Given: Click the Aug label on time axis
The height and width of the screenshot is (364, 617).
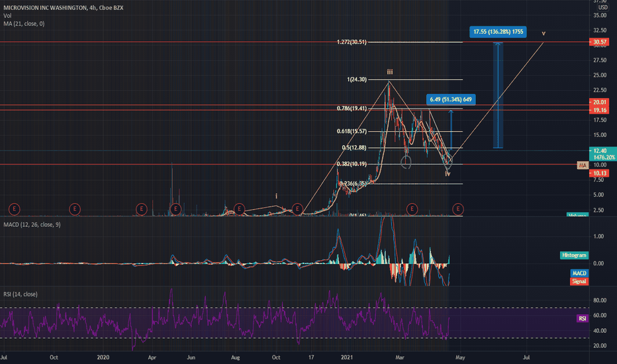Looking at the screenshot, I should coord(235,357).
